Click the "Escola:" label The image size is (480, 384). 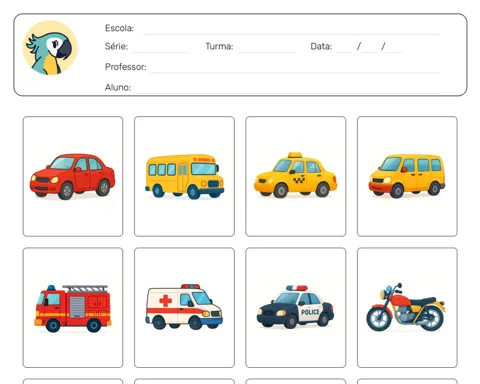(119, 28)
